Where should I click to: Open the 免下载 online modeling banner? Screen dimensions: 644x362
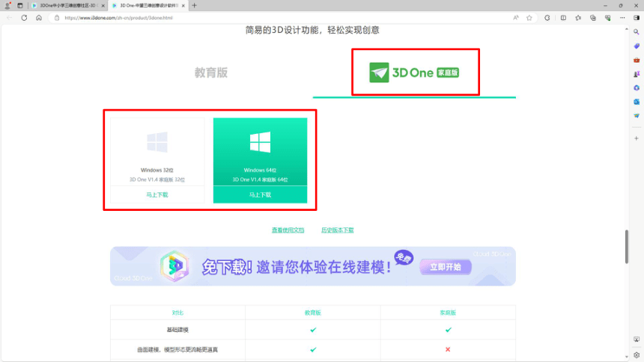coord(313,266)
